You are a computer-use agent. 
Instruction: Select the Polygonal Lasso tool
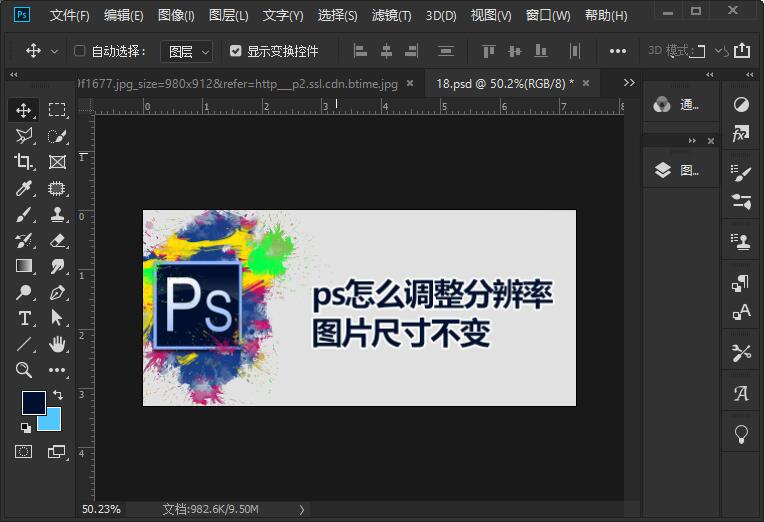click(x=23, y=136)
